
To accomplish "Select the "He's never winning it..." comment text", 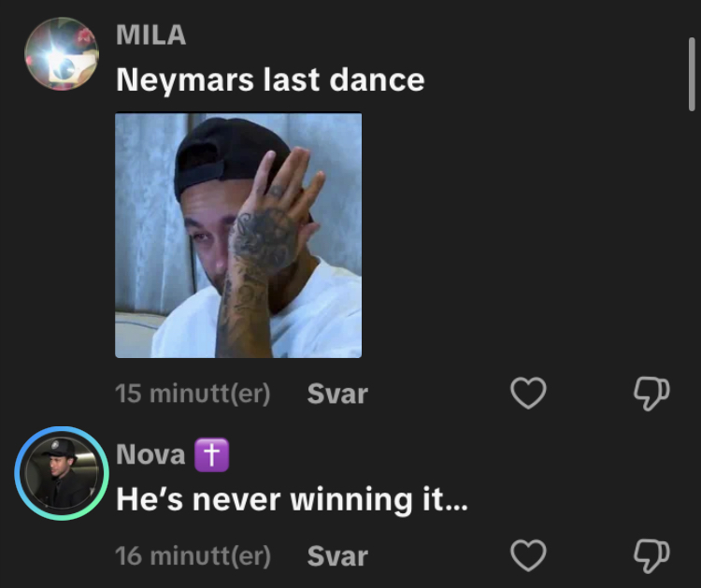I will pyautogui.click(x=292, y=499).
